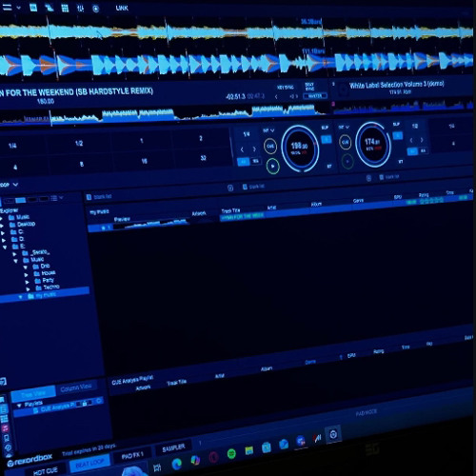The height and width of the screenshot is (476, 476).
Task: Halve the right deck loop with left arrow
Action: [411, 140]
